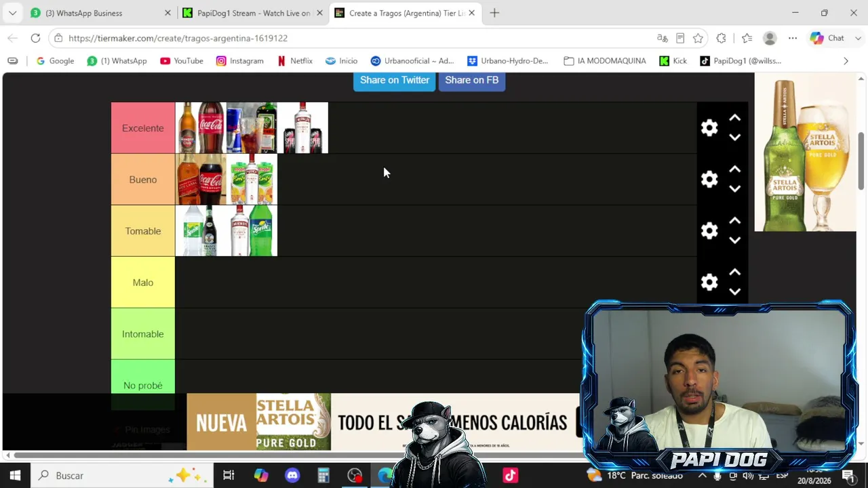Open Discord from the taskbar
This screenshot has height=488, width=868.
[292, 476]
